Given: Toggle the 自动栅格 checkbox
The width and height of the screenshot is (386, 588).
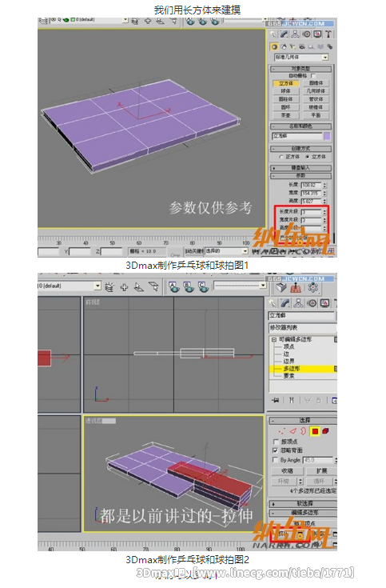Looking at the screenshot, I should click(x=312, y=76).
